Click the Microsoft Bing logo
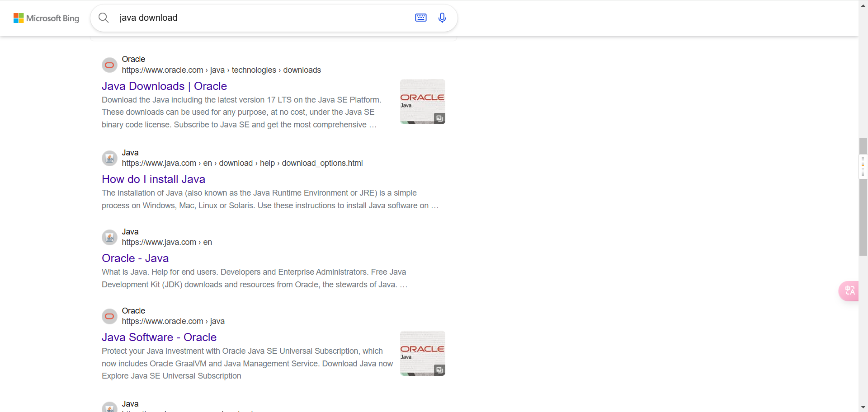Image resolution: width=868 pixels, height=412 pixels. tap(46, 18)
